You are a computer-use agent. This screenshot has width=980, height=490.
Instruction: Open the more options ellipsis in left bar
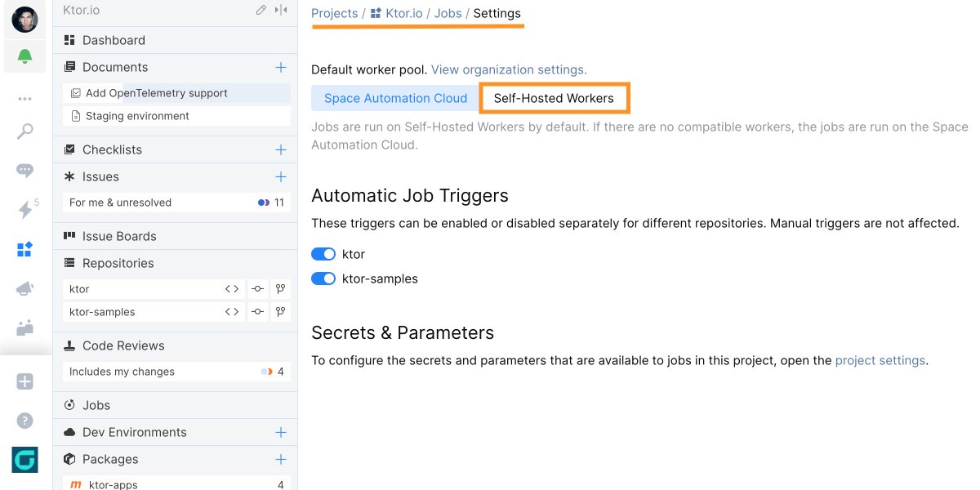pos(25,99)
